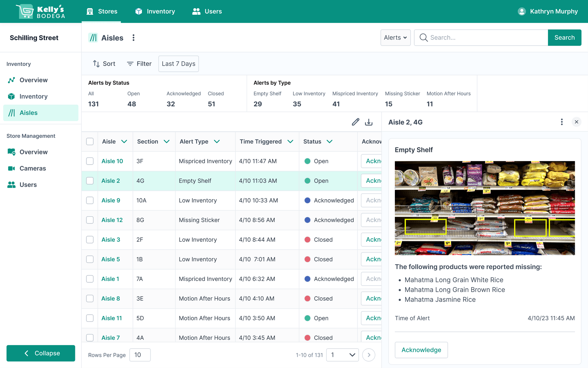Click the Open status indicator dot for Aisle 11
Screen dimensions: 588x368
point(308,318)
